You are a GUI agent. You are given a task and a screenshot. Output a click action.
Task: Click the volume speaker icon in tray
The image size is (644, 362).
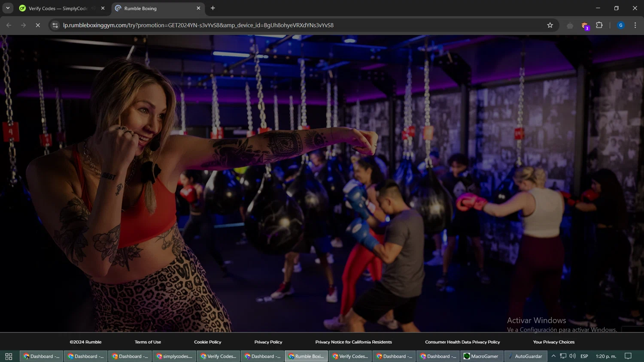[572, 356]
